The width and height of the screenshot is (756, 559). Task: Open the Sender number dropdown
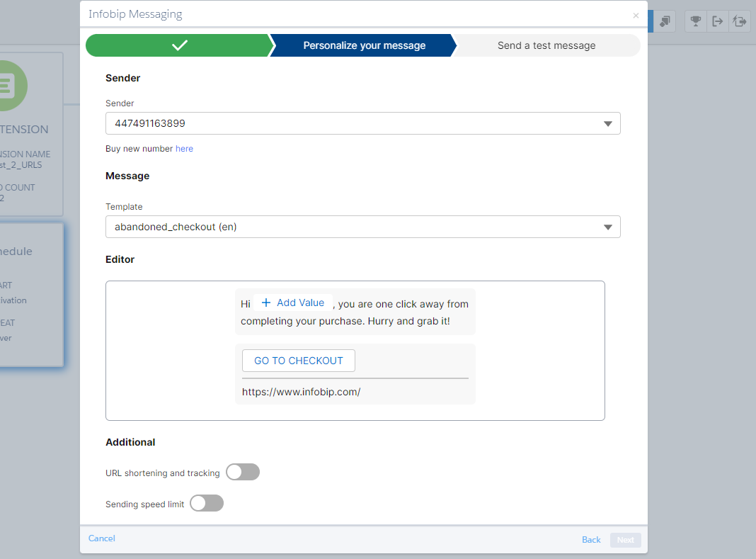362,123
